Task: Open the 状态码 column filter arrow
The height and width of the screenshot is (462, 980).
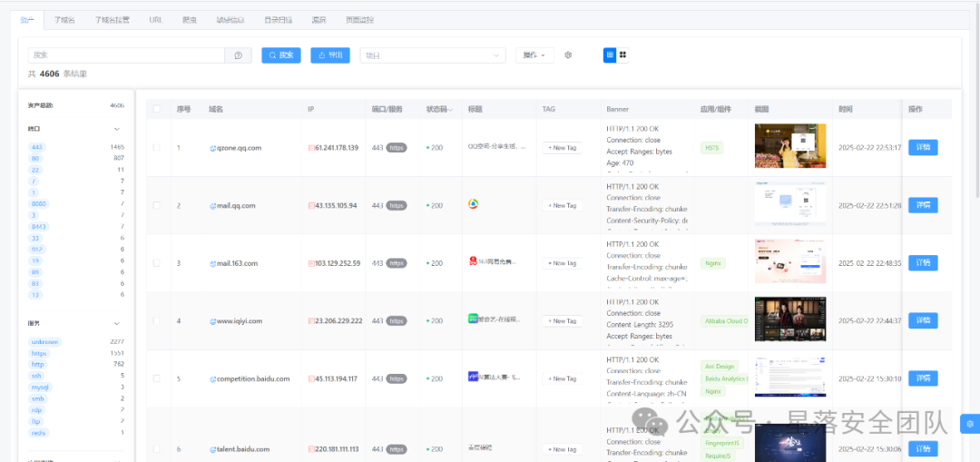Action: click(x=451, y=110)
